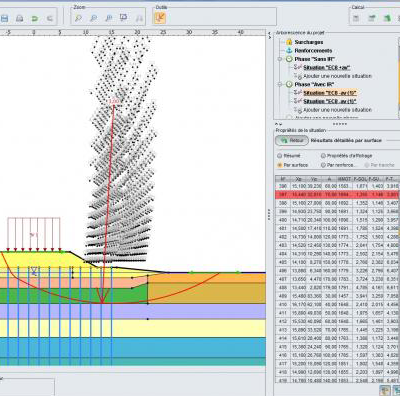Click the third magnifier icon in Zoom group

click(x=109, y=18)
